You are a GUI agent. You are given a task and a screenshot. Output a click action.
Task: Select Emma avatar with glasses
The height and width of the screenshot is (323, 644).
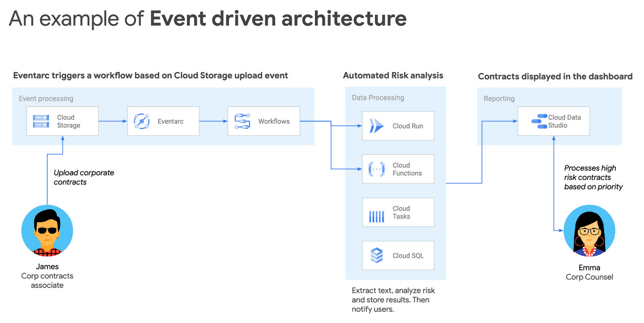[x=589, y=230]
